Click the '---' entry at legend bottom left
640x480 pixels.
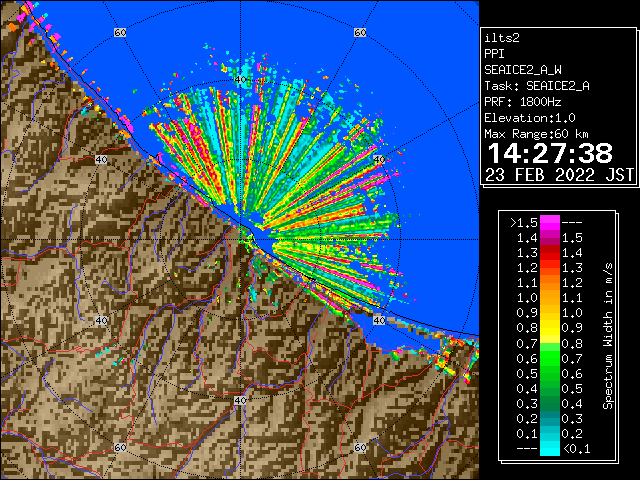pos(527,449)
